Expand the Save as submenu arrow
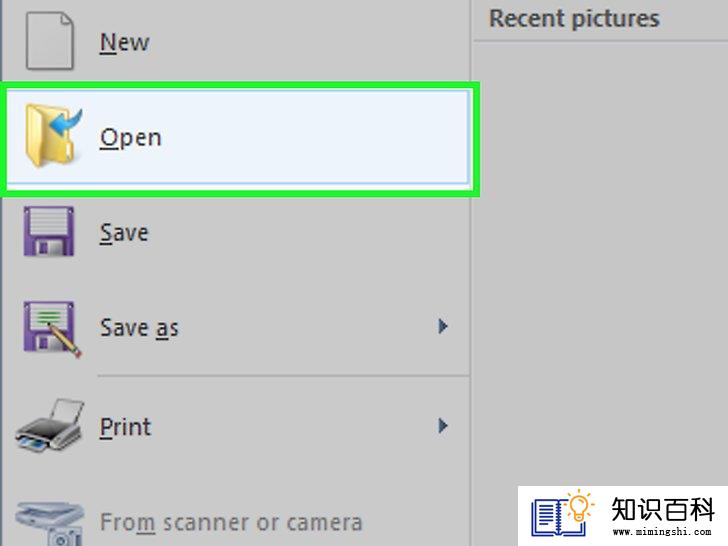 pyautogui.click(x=442, y=326)
